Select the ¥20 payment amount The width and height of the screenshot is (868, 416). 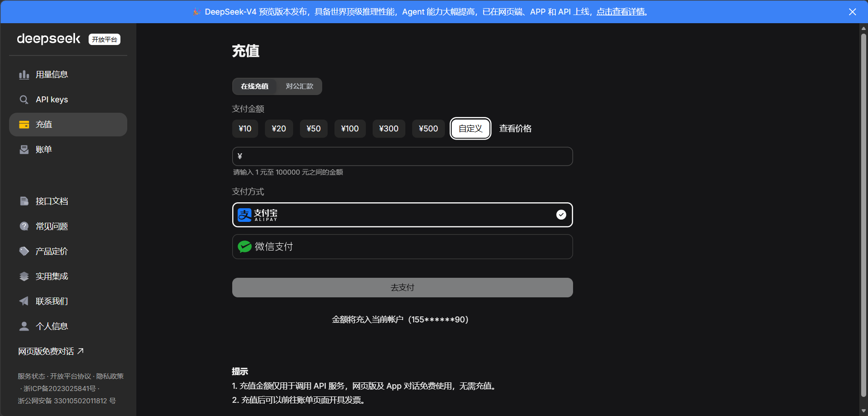279,129
